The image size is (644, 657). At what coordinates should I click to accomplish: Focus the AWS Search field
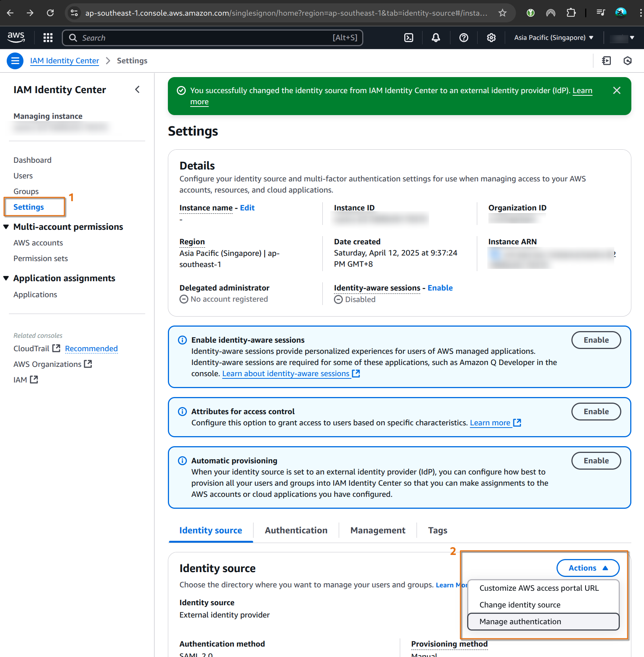(213, 38)
